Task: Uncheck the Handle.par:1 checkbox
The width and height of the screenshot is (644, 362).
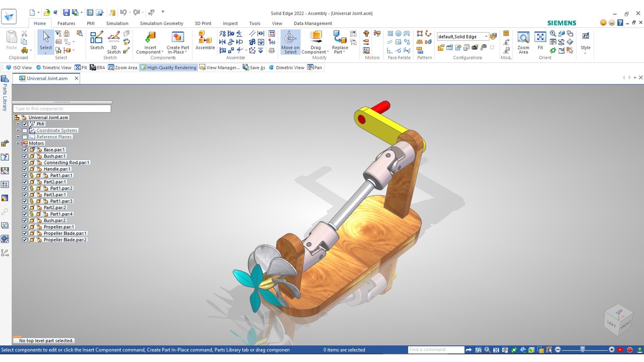Action: 25,169
